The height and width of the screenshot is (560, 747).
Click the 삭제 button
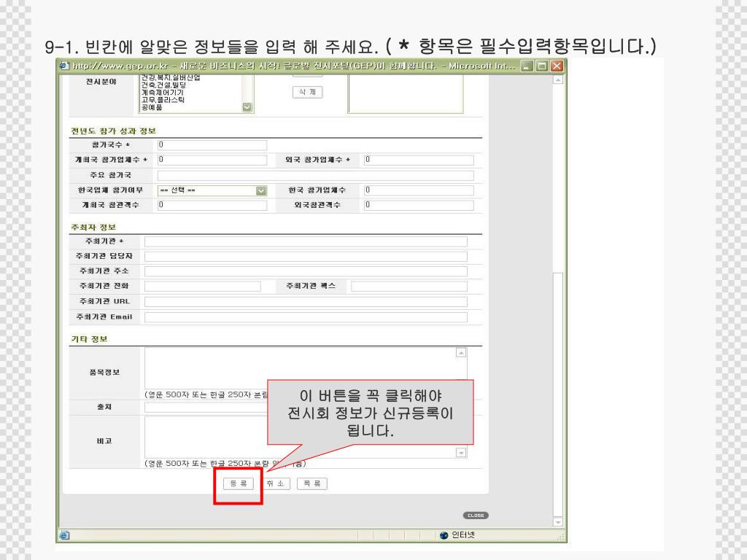pos(307,92)
